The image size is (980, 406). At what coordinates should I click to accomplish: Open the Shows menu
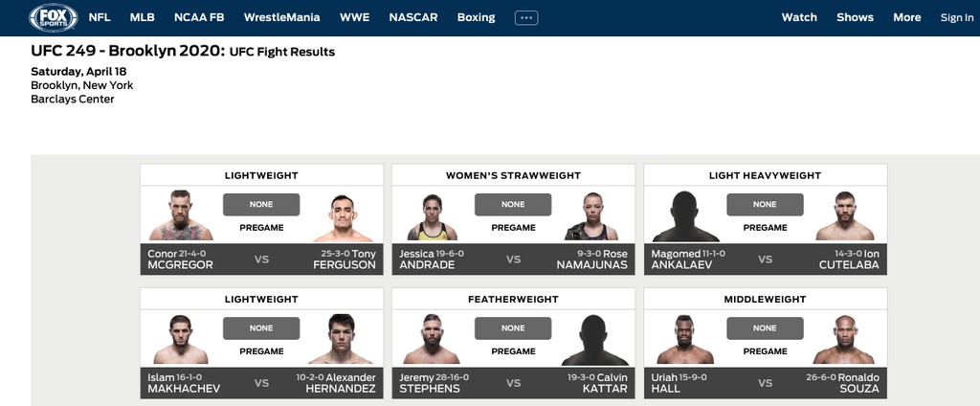pyautogui.click(x=855, y=17)
